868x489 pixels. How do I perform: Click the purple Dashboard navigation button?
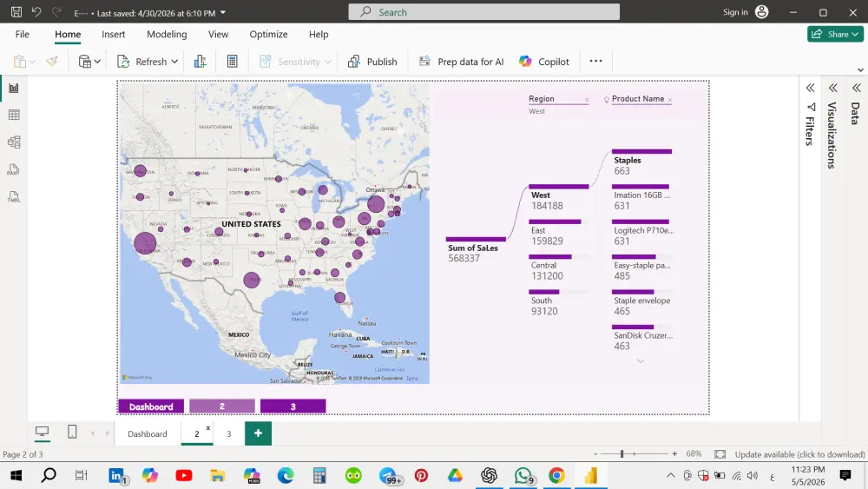click(x=151, y=406)
